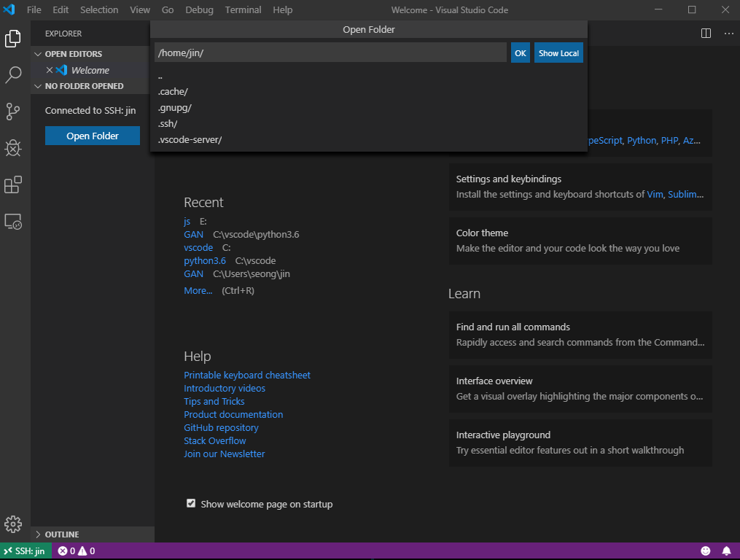
Task: Click the VS Code logo in title bar
Action: click(9, 9)
